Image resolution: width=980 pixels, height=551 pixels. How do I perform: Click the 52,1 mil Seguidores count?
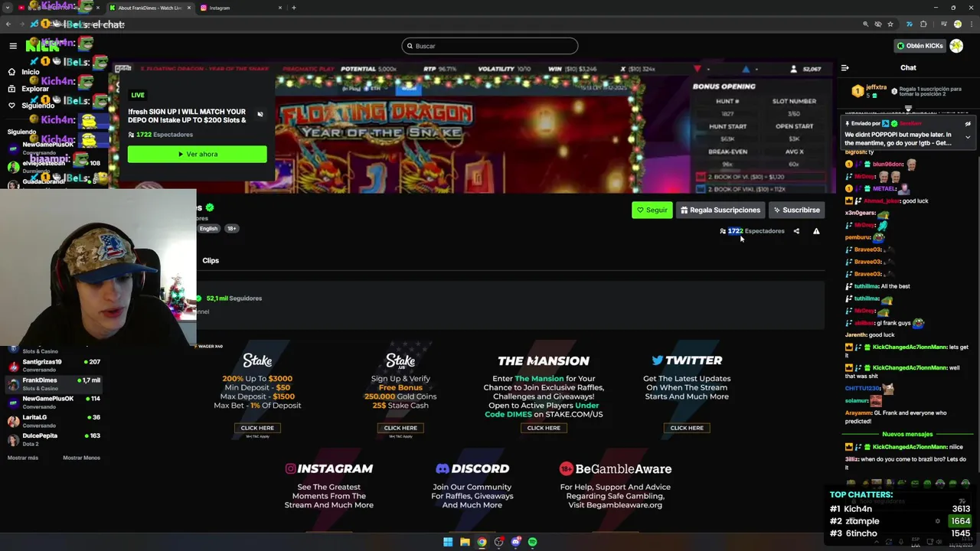tap(233, 298)
